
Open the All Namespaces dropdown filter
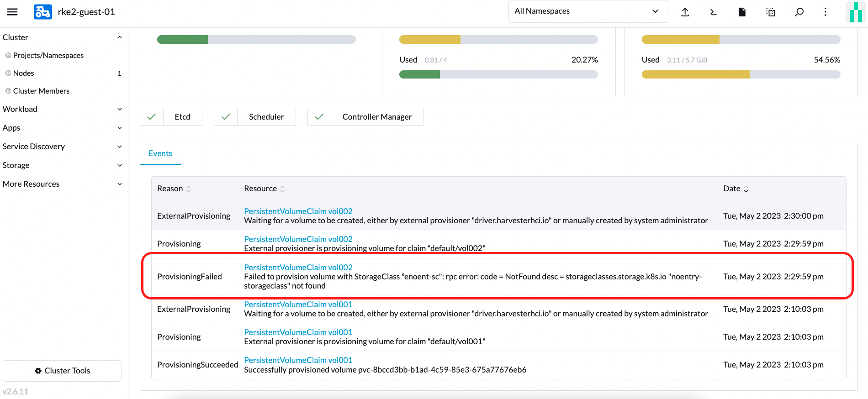pyautogui.click(x=587, y=11)
